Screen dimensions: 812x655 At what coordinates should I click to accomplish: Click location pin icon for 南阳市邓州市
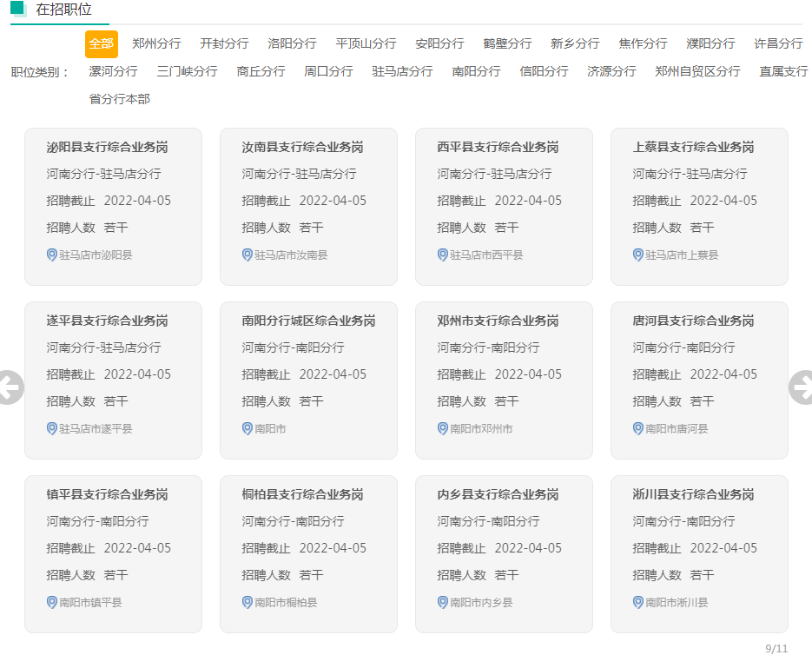[x=443, y=428]
